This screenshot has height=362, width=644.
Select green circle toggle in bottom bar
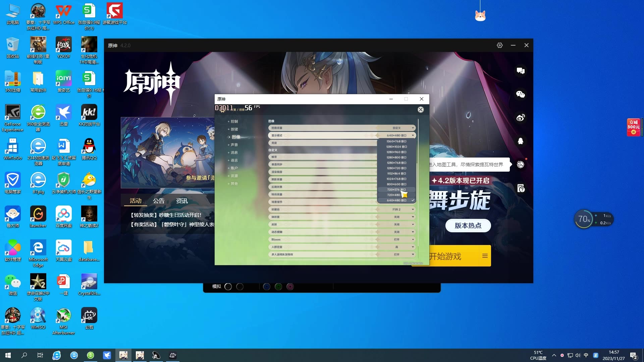pos(278,287)
